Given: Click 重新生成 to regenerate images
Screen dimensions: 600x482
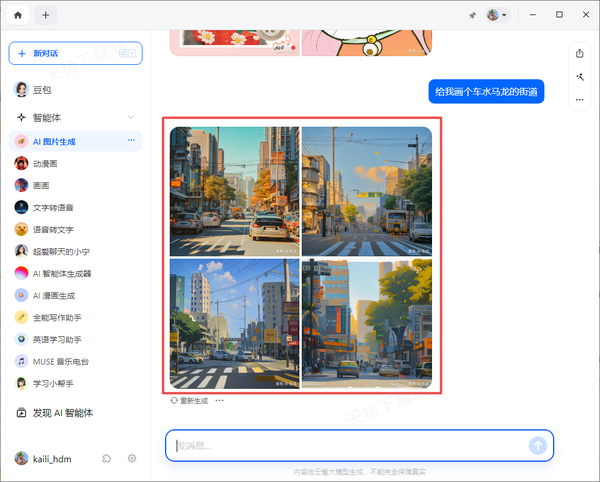Looking at the screenshot, I should [x=189, y=400].
